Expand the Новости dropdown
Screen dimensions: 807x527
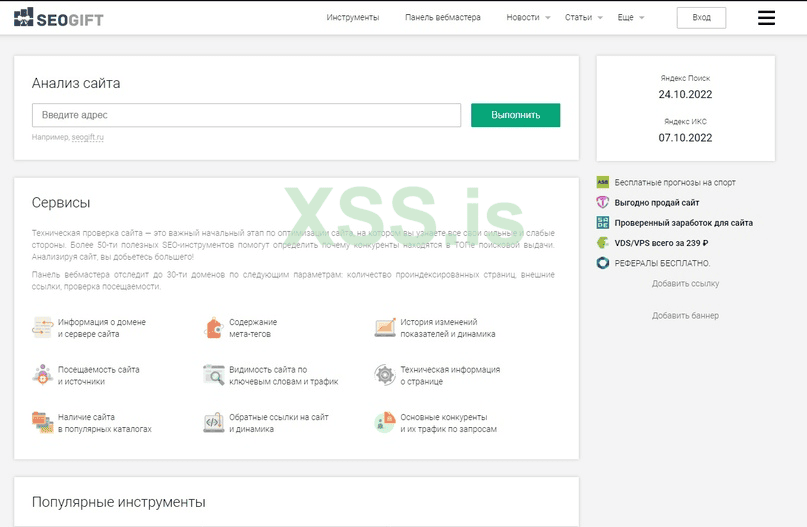(528, 17)
